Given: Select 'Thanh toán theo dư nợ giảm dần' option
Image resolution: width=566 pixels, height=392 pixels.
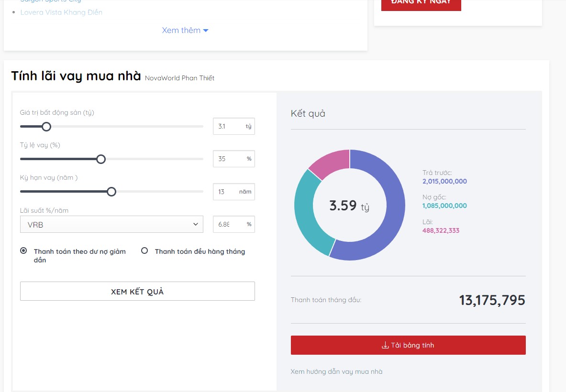Looking at the screenshot, I should point(22,251).
